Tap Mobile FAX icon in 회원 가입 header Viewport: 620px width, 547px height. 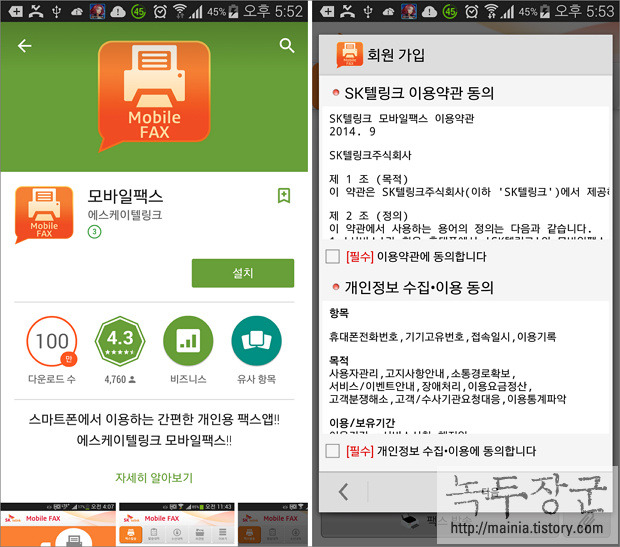click(350, 55)
